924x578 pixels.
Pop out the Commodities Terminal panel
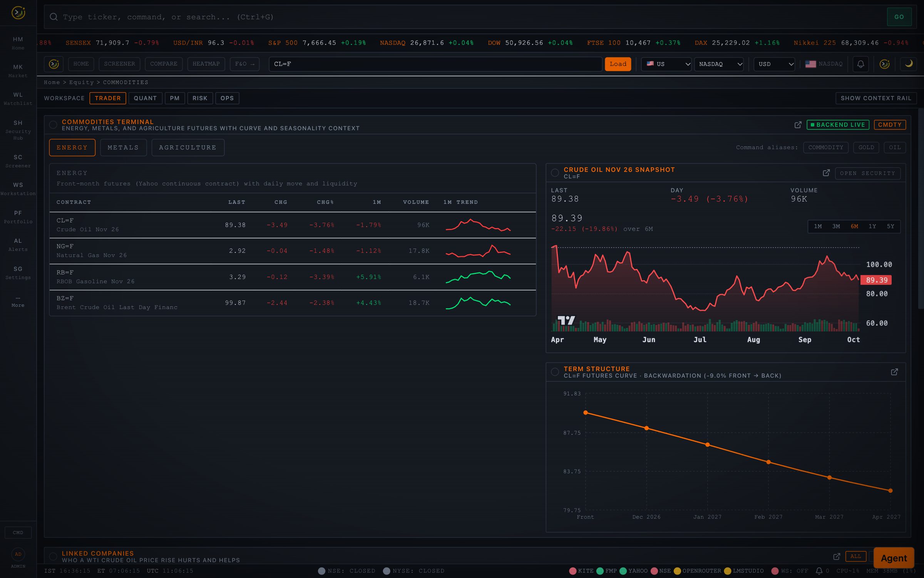click(798, 125)
